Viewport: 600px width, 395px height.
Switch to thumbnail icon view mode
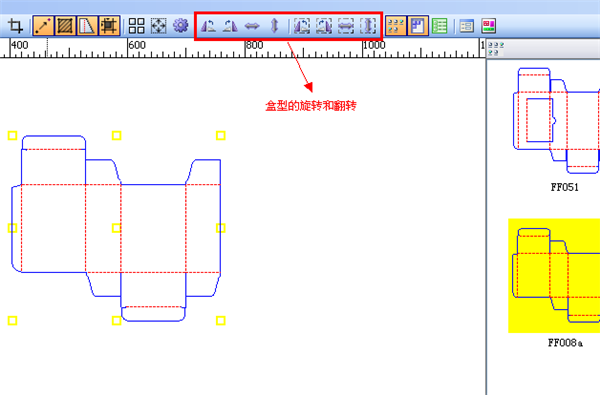pos(396,26)
